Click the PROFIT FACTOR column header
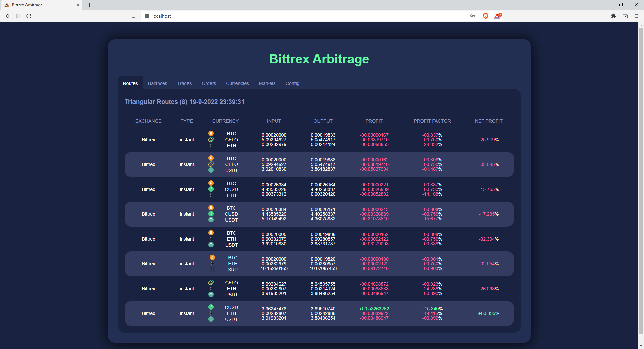 (432, 121)
